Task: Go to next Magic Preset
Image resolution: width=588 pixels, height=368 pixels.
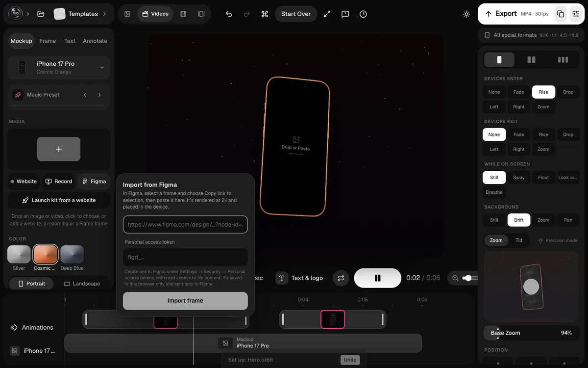Action: [99, 95]
